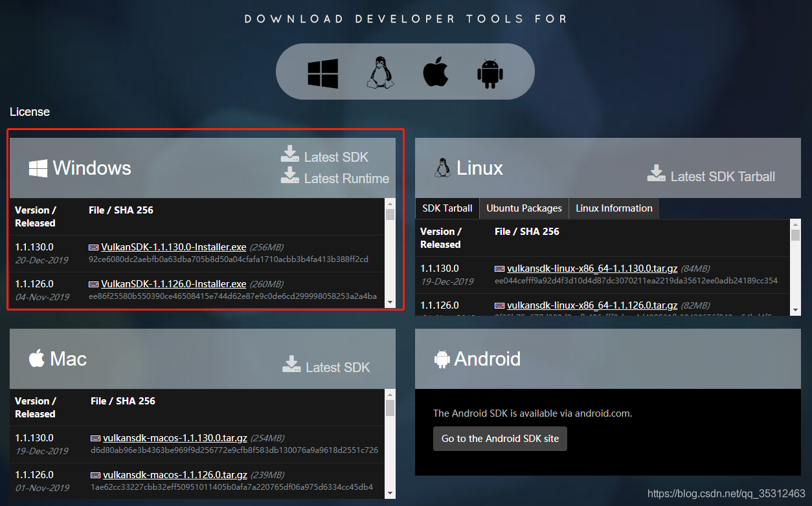Open the License link
Image resolution: width=812 pixels, height=506 pixels.
30,112
